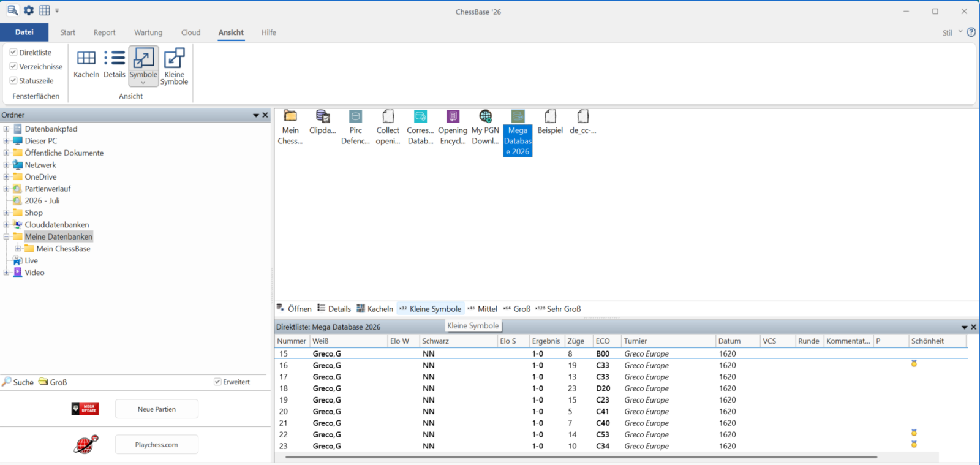Open the Stil dropdown
The width and height of the screenshot is (980, 465).
tap(952, 32)
